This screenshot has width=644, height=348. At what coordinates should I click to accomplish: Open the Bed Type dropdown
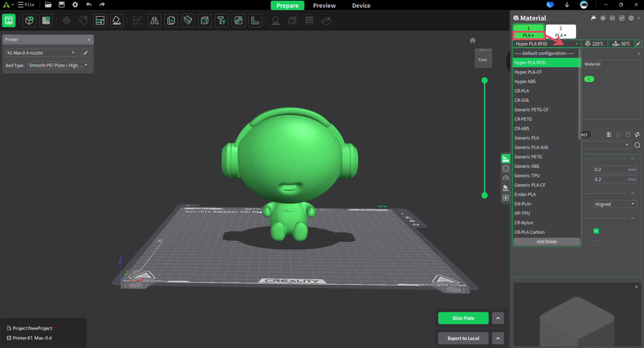click(x=59, y=65)
